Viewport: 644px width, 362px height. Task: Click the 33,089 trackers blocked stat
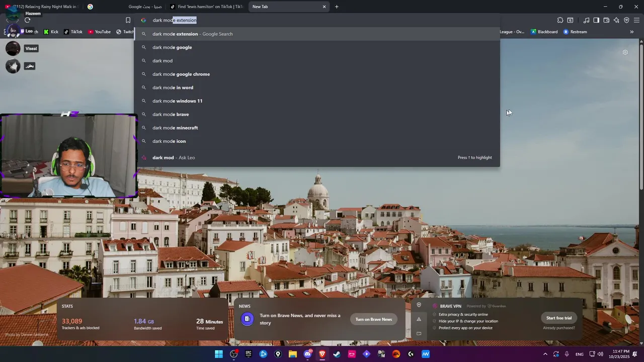click(x=80, y=324)
